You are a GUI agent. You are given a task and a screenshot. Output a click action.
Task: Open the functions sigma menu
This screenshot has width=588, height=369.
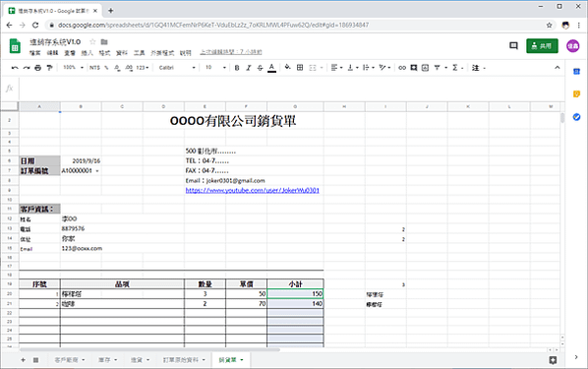(457, 68)
